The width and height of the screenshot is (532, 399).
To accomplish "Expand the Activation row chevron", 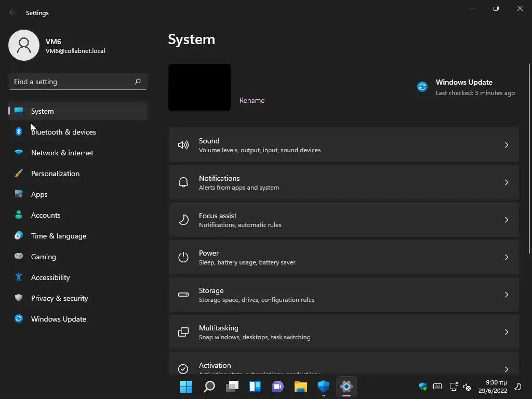I will point(506,369).
